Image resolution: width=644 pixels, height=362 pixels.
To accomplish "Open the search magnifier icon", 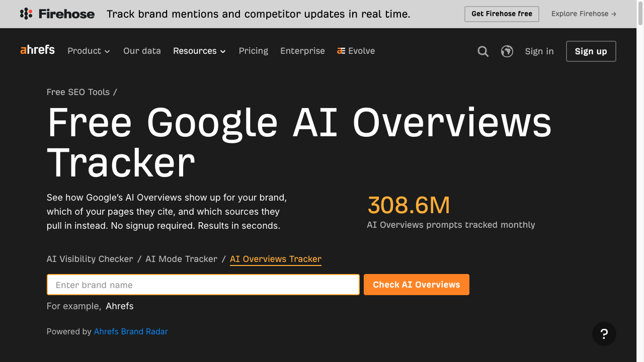I will point(483,51).
